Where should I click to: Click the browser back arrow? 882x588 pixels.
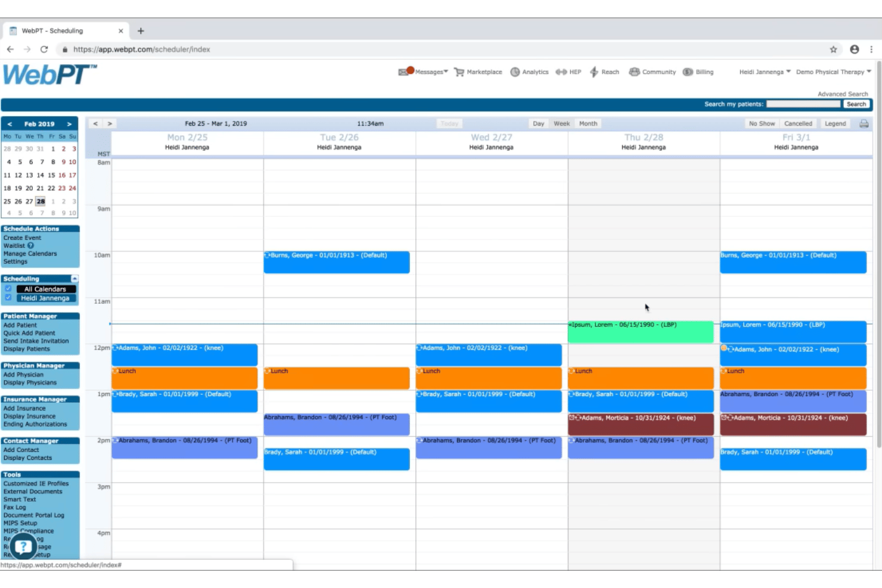pyautogui.click(x=10, y=49)
